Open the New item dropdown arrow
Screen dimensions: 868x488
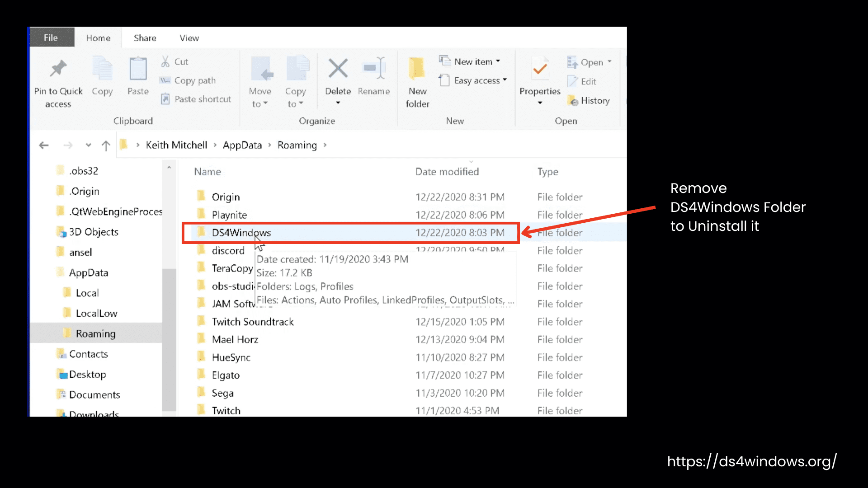pyautogui.click(x=498, y=61)
